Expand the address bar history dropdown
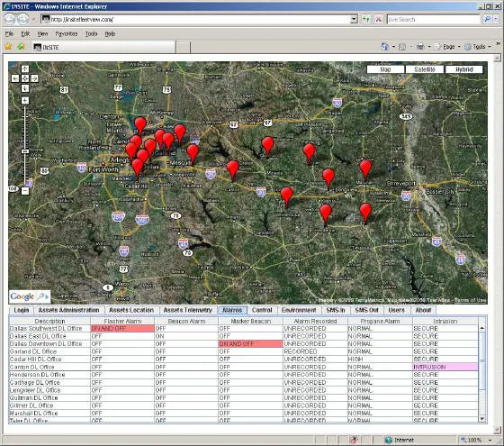Screen dimensions: 504x446 point(354,19)
